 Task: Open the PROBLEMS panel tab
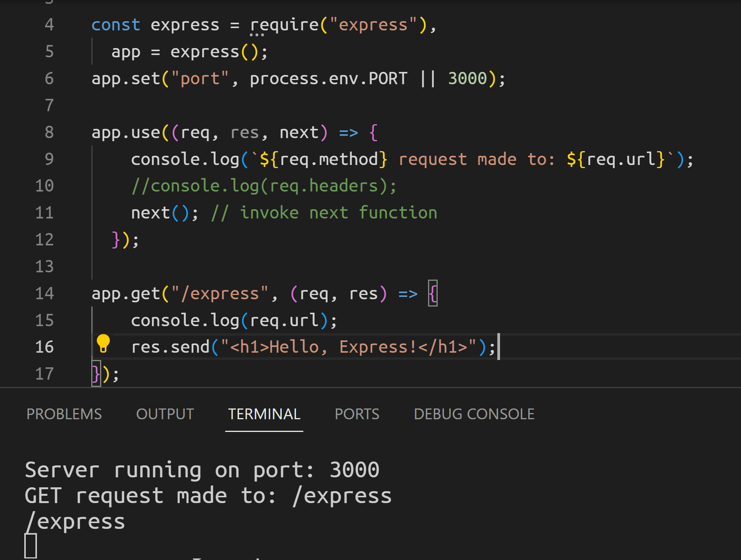[64, 414]
